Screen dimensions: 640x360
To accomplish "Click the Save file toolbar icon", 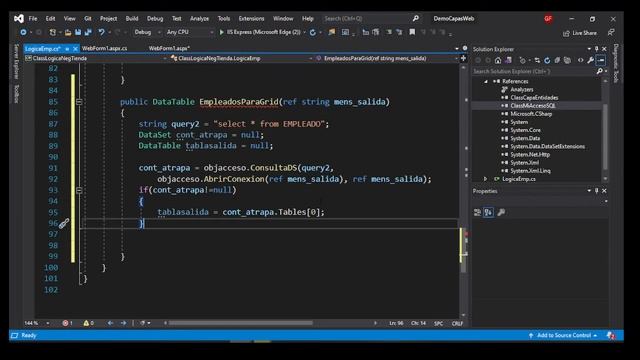I will [78, 32].
